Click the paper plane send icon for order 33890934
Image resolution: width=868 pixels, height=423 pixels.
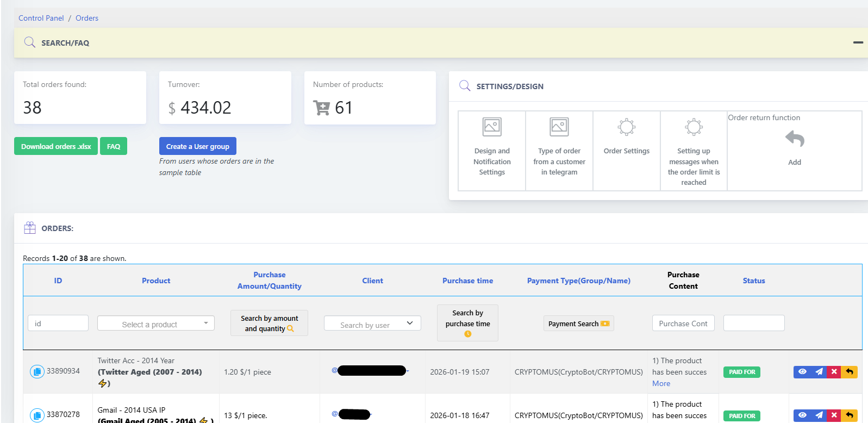[819, 372]
